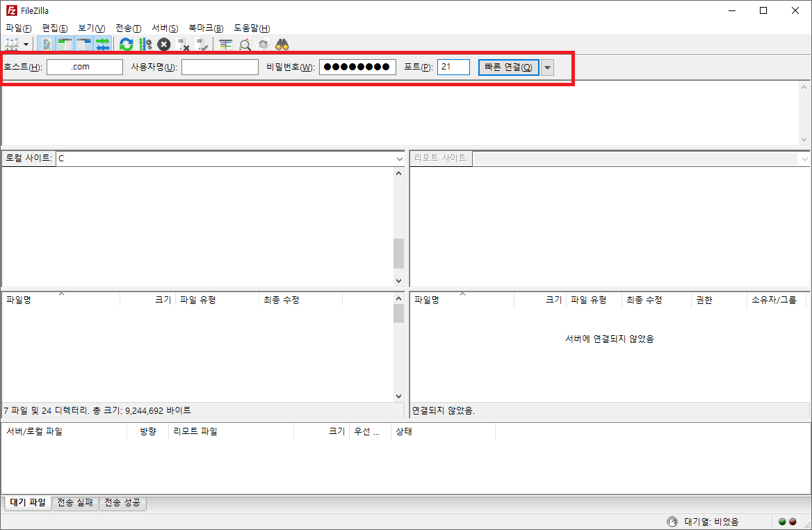Screen dimensions: 812x530
Task: Switch to the 대기 파일 tab
Action: 28,503
